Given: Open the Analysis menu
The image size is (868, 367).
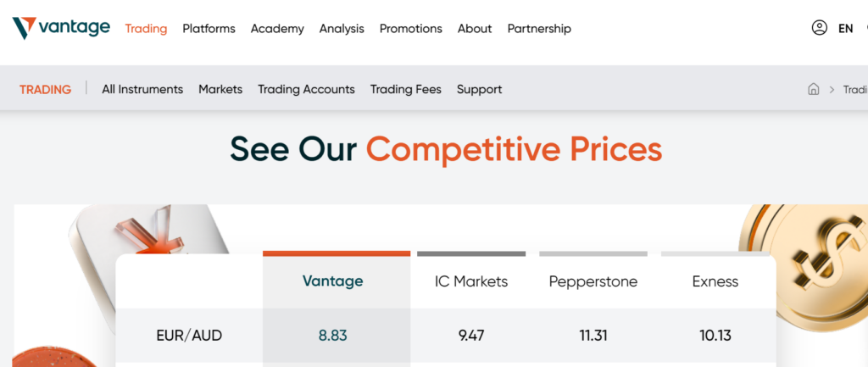Looking at the screenshot, I should pos(342,29).
